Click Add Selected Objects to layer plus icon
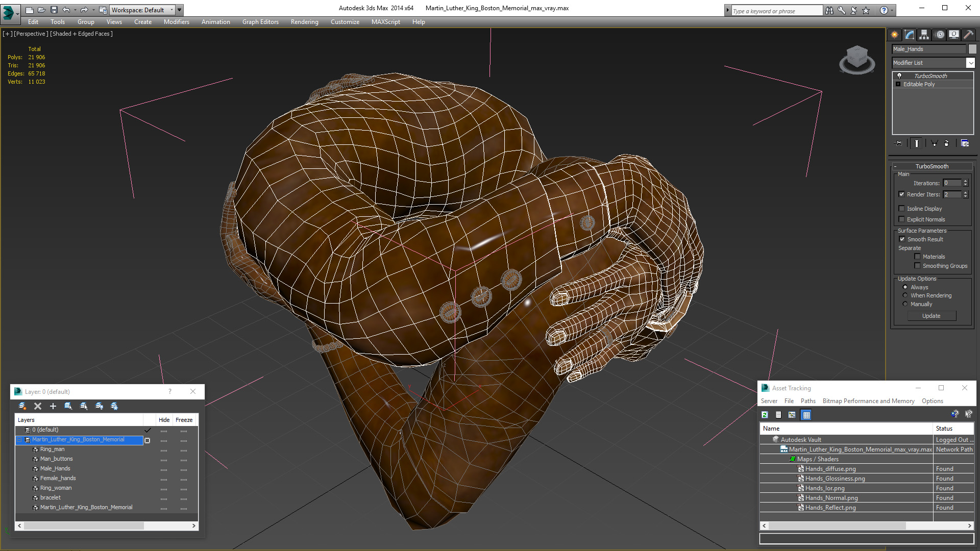 (x=53, y=406)
